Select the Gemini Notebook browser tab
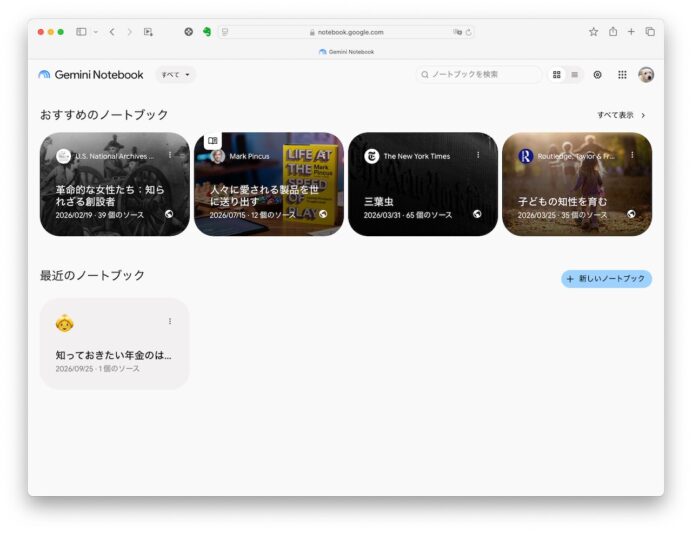Viewport: 692px width, 533px height. 346,52
